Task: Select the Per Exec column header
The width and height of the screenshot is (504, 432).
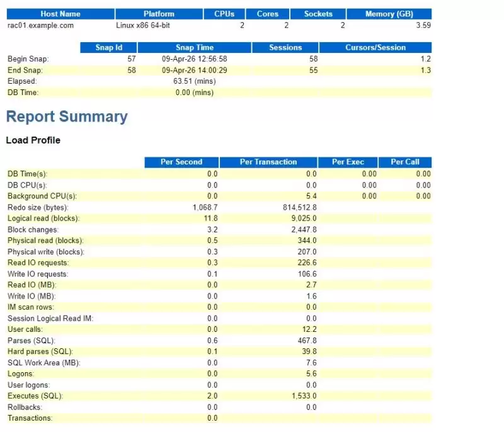Action: click(x=348, y=162)
